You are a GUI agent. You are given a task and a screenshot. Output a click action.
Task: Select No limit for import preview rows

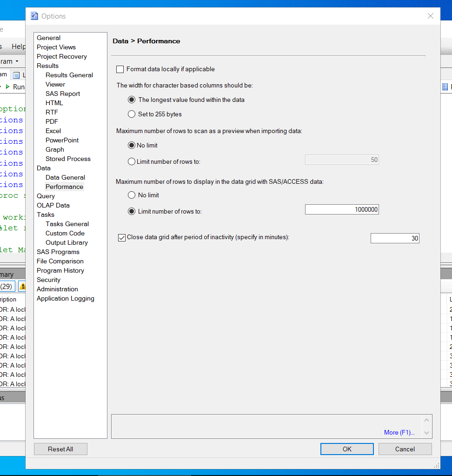click(x=131, y=146)
